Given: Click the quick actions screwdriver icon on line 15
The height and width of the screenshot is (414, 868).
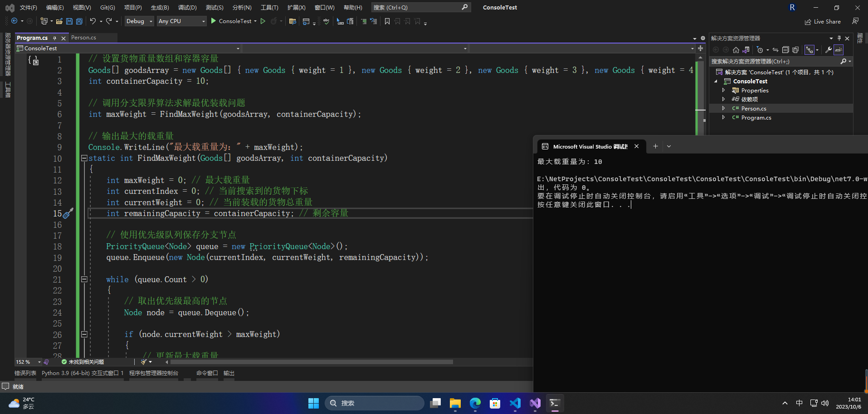Looking at the screenshot, I should coord(68,213).
